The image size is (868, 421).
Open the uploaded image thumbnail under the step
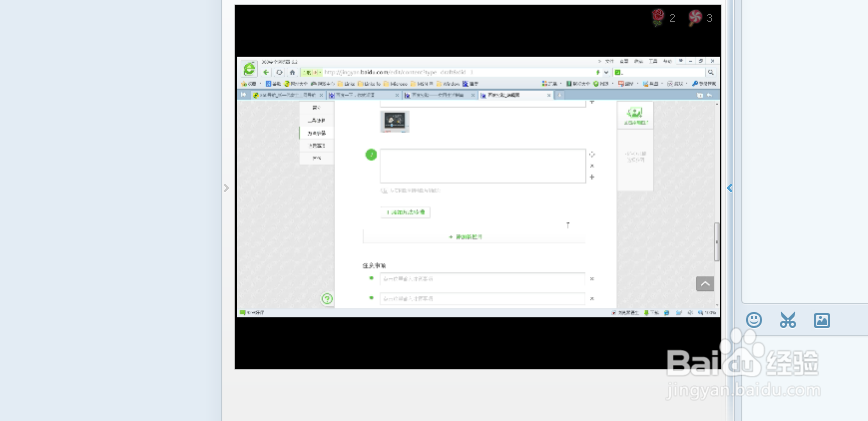point(395,122)
